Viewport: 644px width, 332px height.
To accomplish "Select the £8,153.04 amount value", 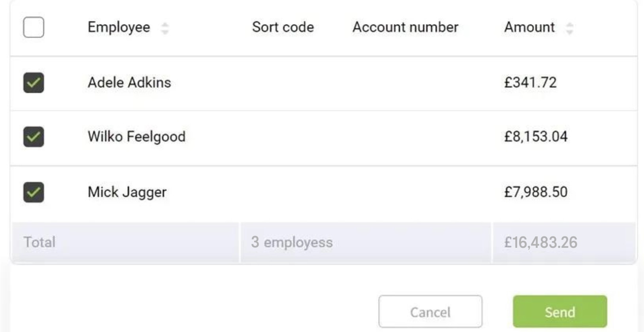I will [x=536, y=137].
